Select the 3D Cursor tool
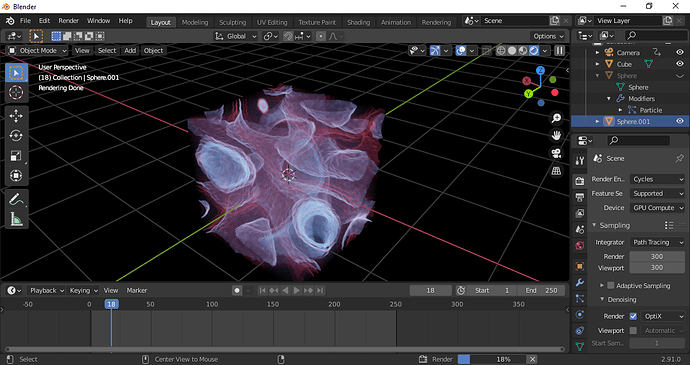The height and width of the screenshot is (365, 690). (16, 92)
